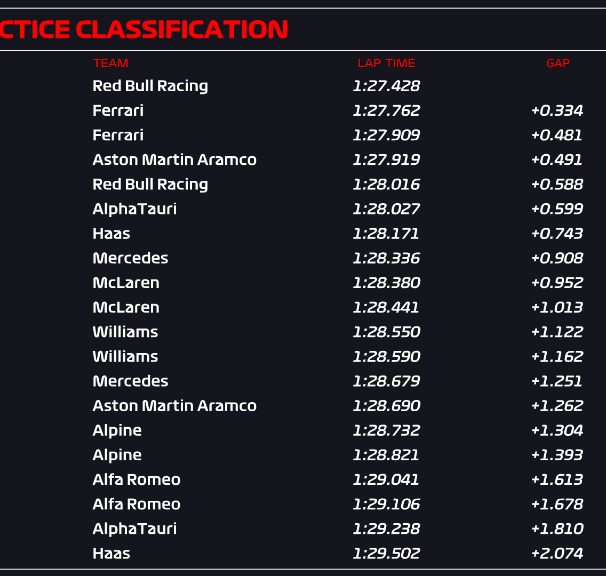Click the LAP TIME column header

pyautogui.click(x=386, y=63)
